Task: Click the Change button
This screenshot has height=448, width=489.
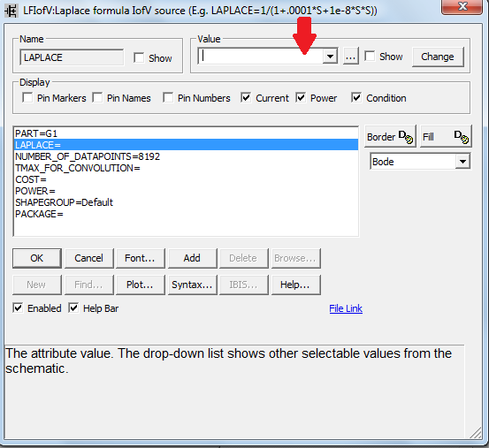Action: (438, 57)
